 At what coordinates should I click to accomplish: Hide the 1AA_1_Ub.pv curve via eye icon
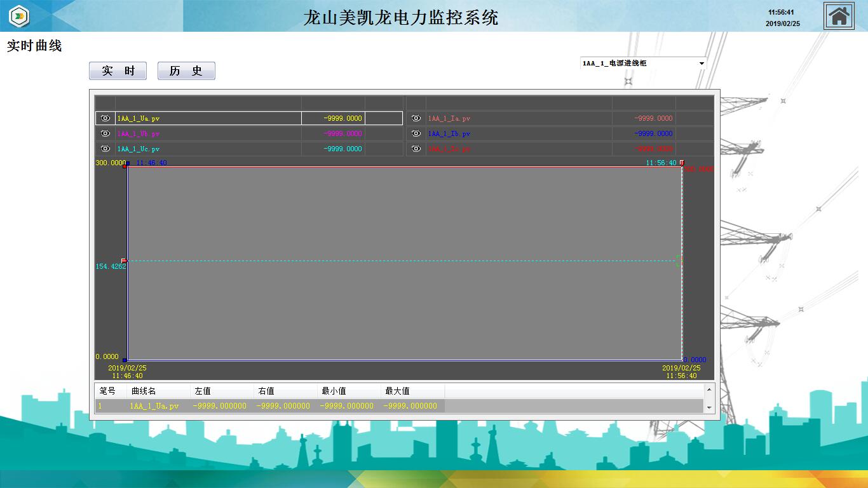pos(105,133)
